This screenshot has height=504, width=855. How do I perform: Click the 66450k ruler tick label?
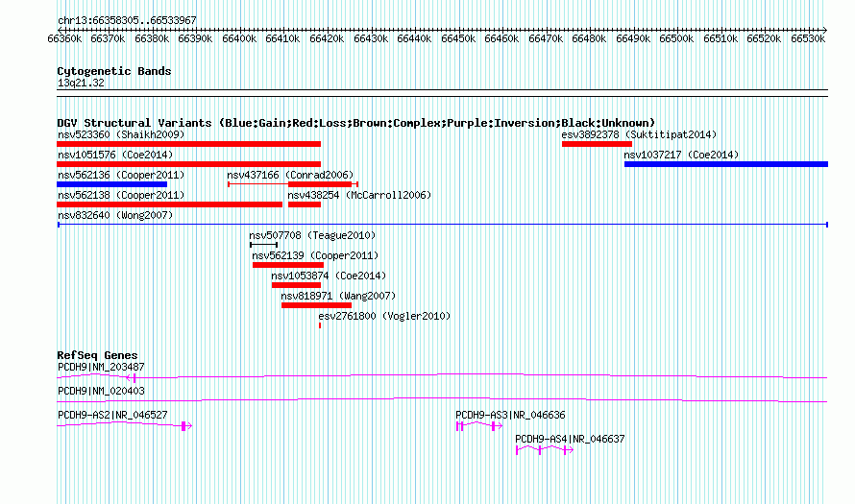tap(457, 38)
